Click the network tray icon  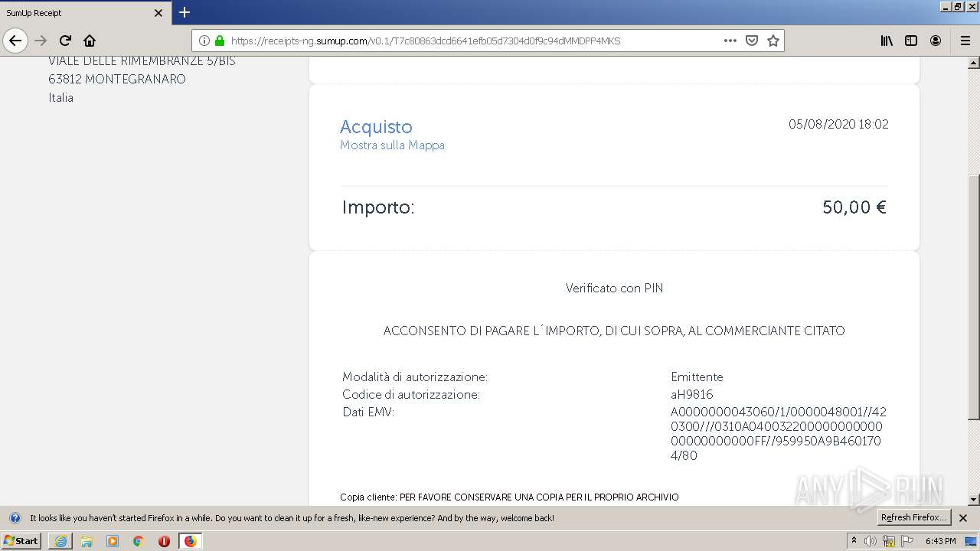coord(889,541)
